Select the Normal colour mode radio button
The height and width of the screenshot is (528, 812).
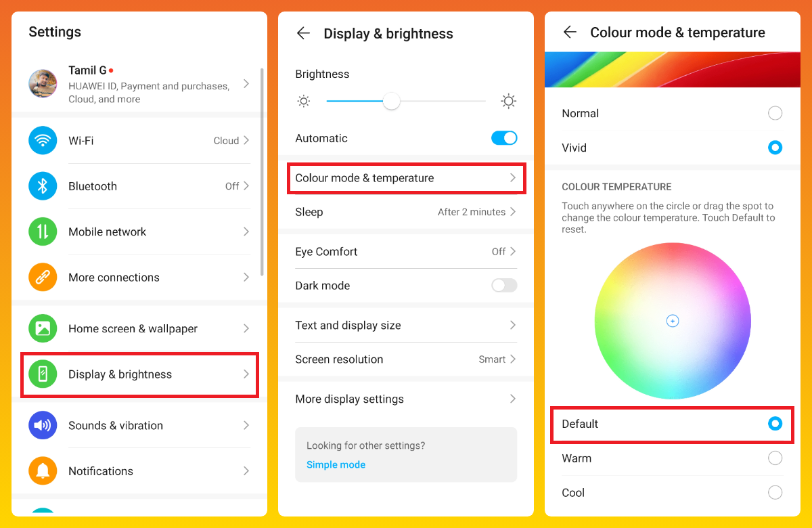775,113
